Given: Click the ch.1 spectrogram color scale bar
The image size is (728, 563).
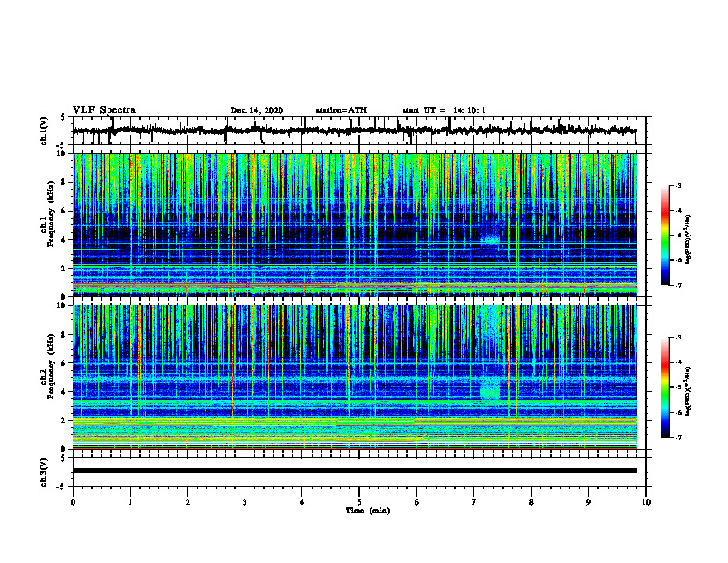Looking at the screenshot, I should 665,236.
